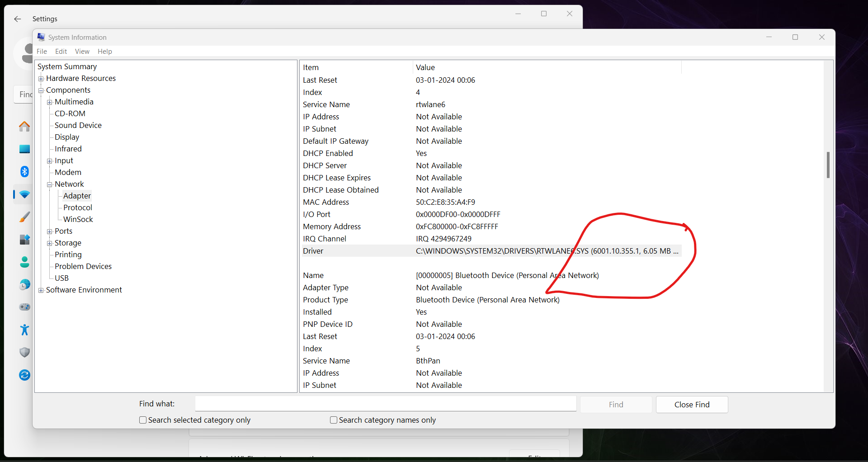Open Bluetooth & devices settings icon
The width and height of the screenshot is (868, 462).
(24, 172)
